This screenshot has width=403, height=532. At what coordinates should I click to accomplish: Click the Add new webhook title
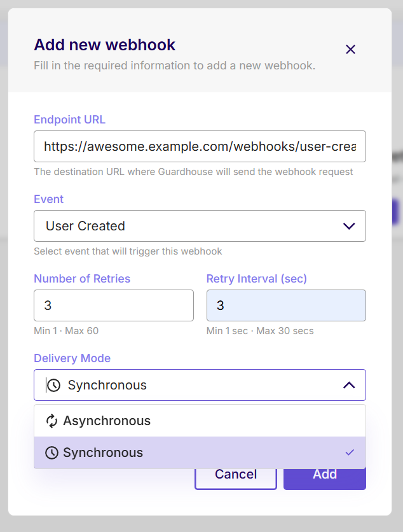pos(104,45)
